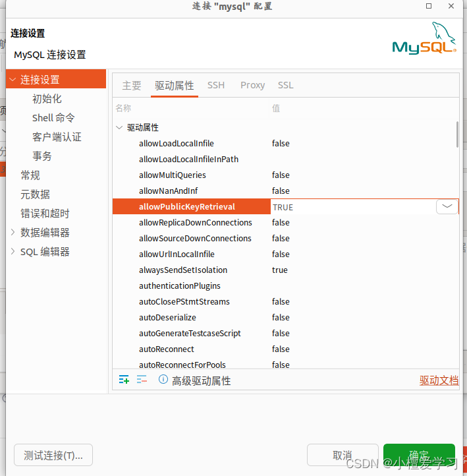Click the false value of autoDeserialize
The height and width of the screenshot is (476, 467).
tap(281, 317)
